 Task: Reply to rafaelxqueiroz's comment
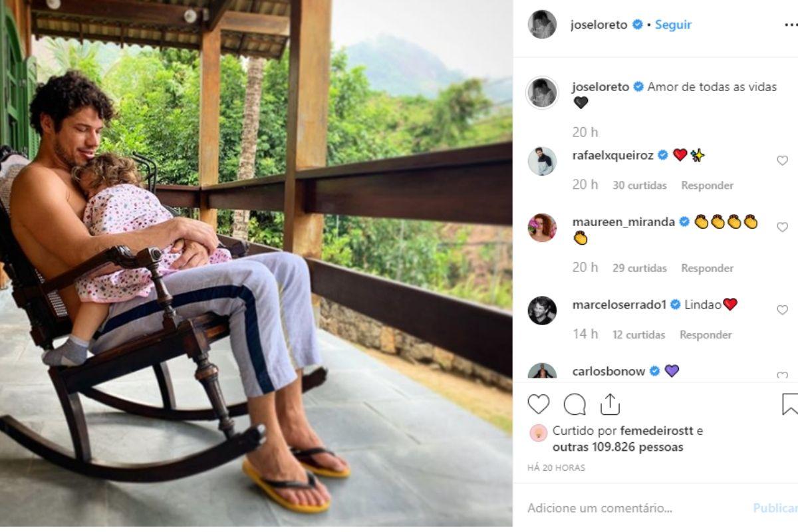coord(707,186)
